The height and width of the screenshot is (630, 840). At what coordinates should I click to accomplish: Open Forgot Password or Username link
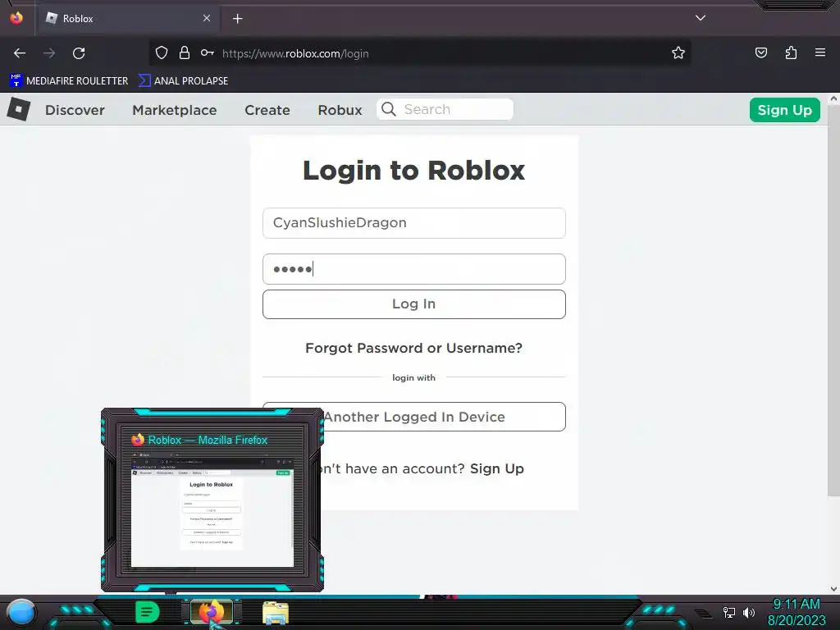point(413,348)
